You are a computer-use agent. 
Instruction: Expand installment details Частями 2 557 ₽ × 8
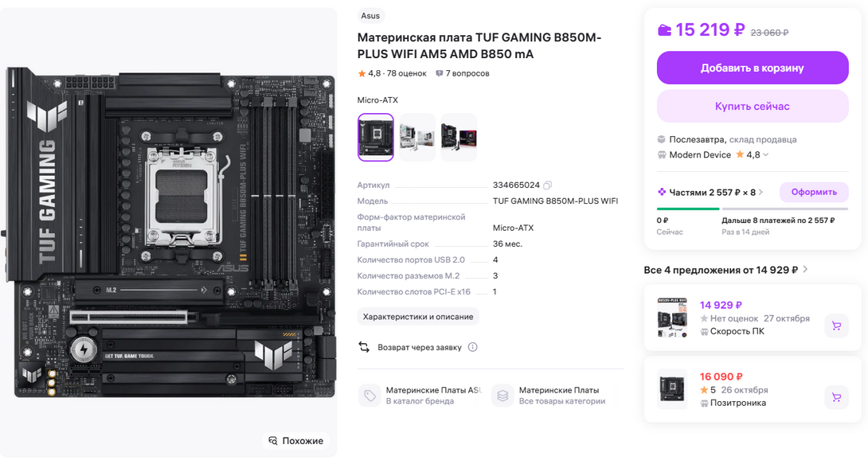click(710, 192)
